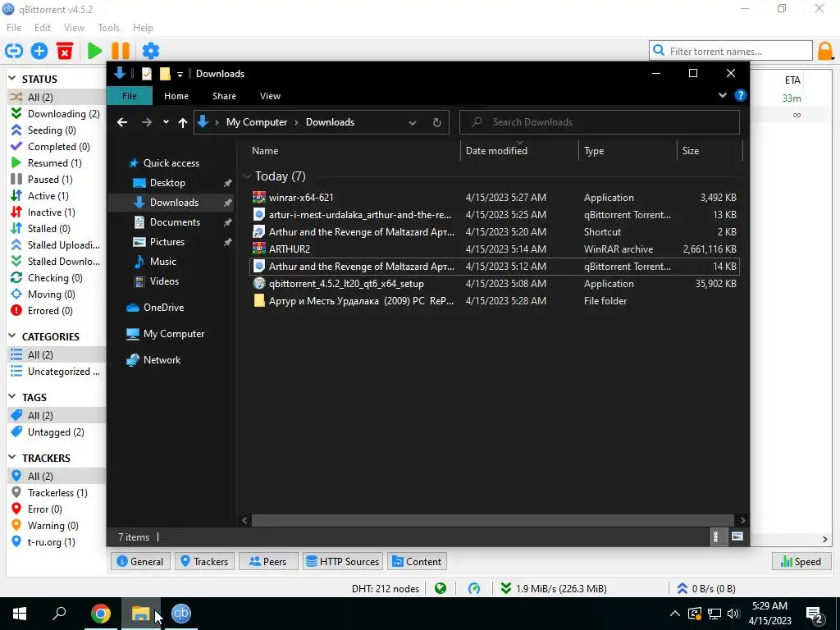
Task: Click the Filter torrent names field
Action: [731, 52]
